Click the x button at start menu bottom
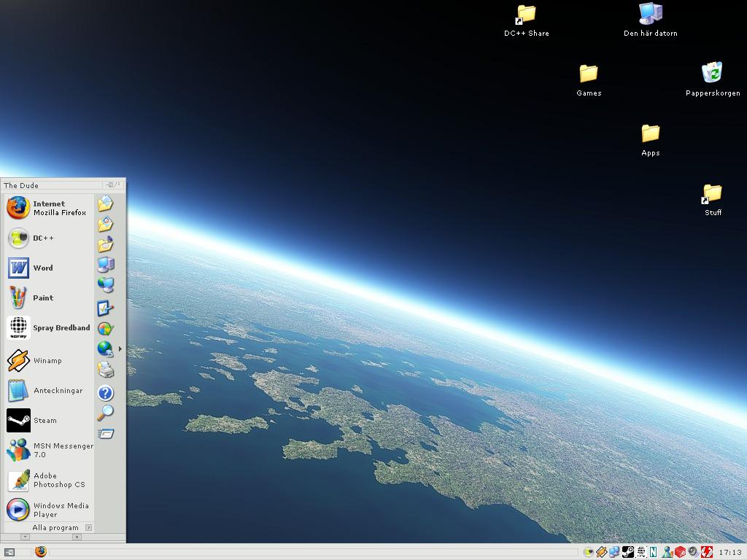 (x=77, y=537)
